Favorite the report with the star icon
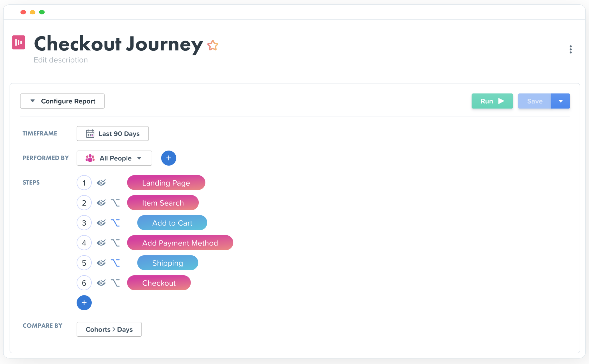This screenshot has height=364, width=589. 213,46
